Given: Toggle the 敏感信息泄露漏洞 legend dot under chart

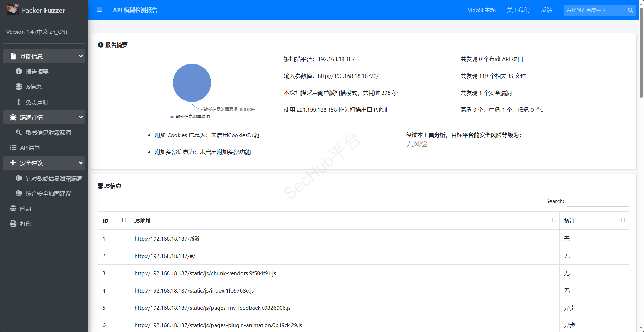Looking at the screenshot, I should [x=172, y=117].
